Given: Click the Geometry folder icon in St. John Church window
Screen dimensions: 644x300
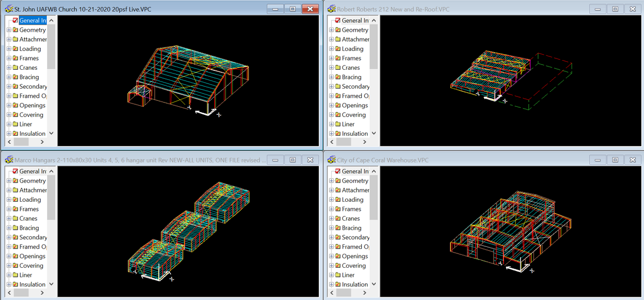Looking at the screenshot, I should 16,30.
